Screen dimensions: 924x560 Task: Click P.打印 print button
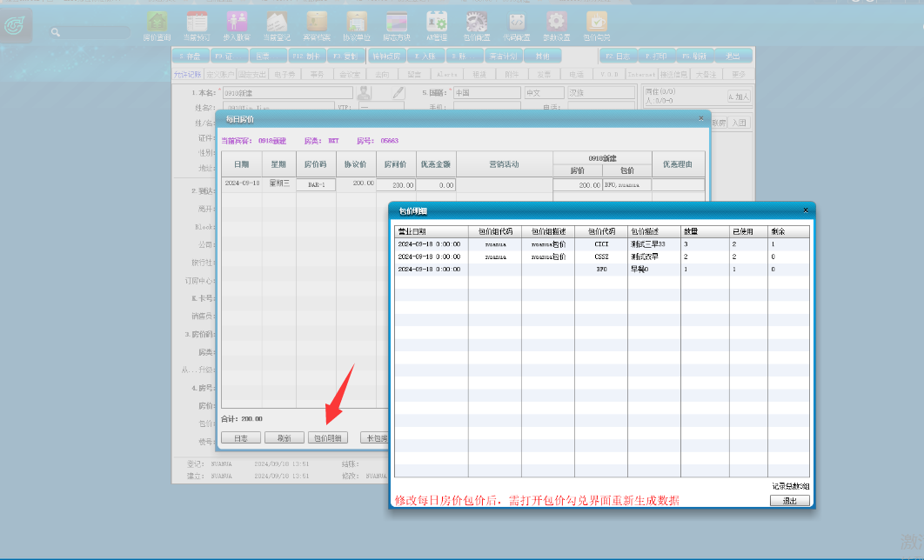pyautogui.click(x=656, y=56)
